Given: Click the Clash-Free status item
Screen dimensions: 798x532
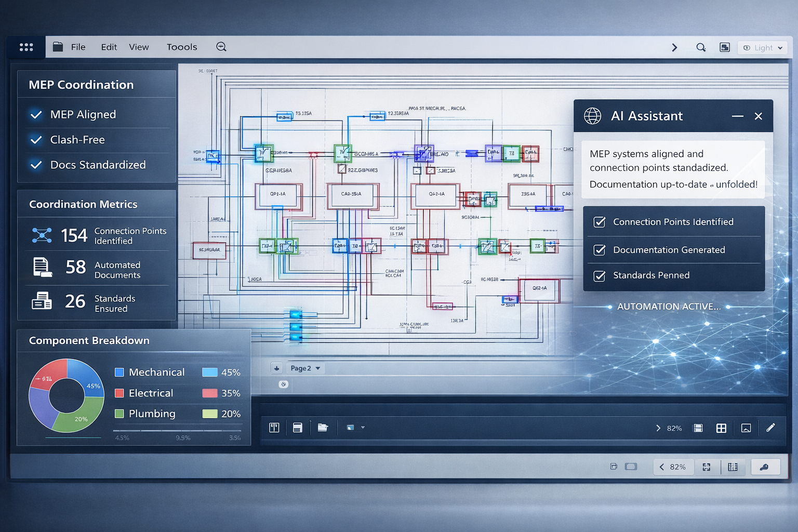Looking at the screenshot, I should [x=77, y=140].
